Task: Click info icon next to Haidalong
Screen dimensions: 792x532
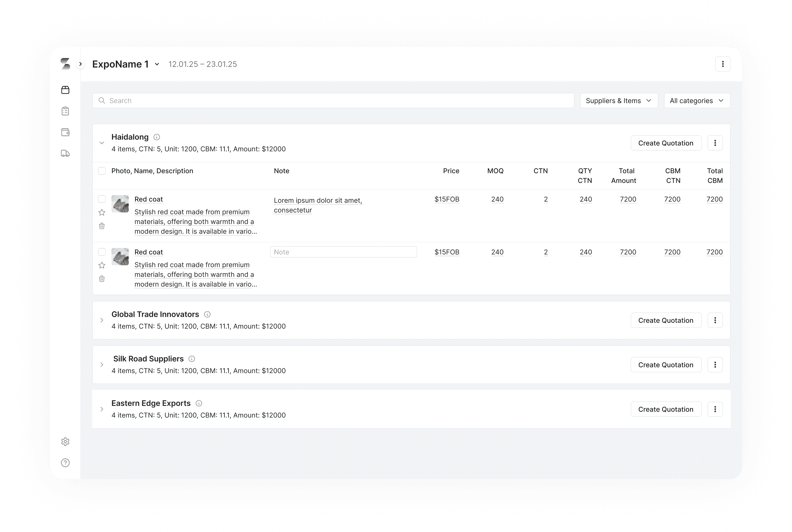Action: tap(157, 137)
